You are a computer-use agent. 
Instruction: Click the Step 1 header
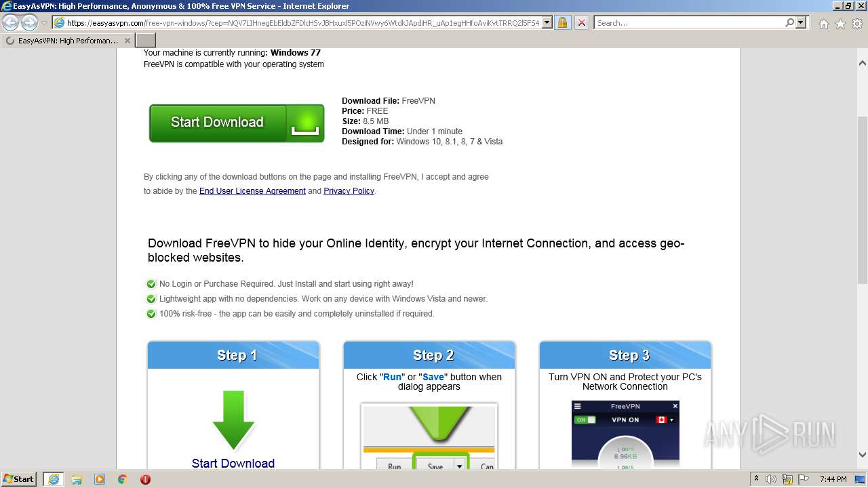click(x=233, y=355)
